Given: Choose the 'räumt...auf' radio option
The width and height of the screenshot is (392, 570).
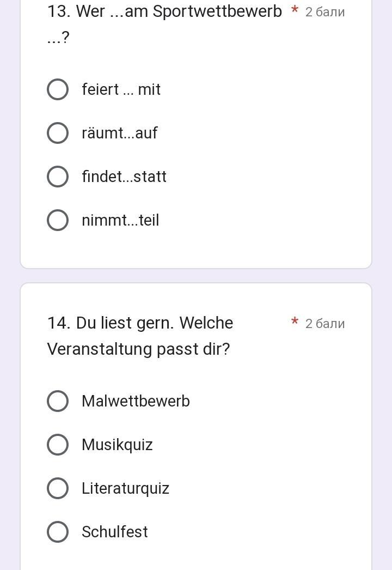Looking at the screenshot, I should (58, 133).
